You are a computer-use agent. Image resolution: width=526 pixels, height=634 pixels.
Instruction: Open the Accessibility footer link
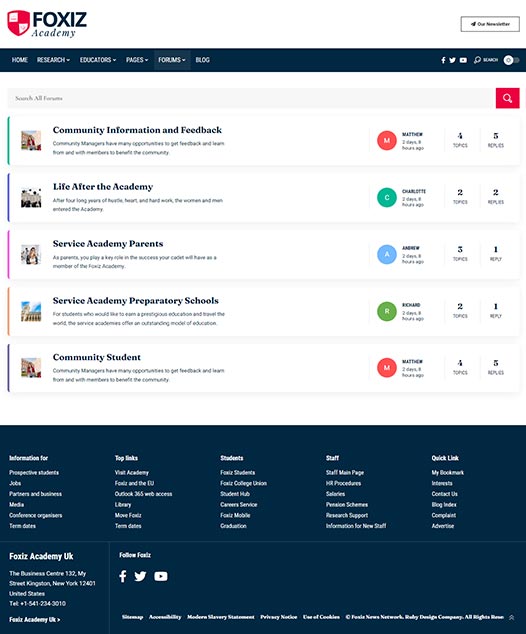(x=165, y=617)
